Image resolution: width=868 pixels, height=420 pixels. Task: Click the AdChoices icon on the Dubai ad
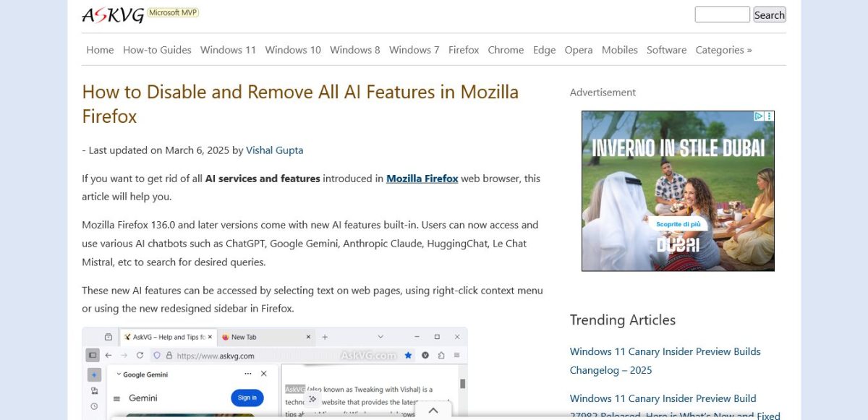(759, 116)
